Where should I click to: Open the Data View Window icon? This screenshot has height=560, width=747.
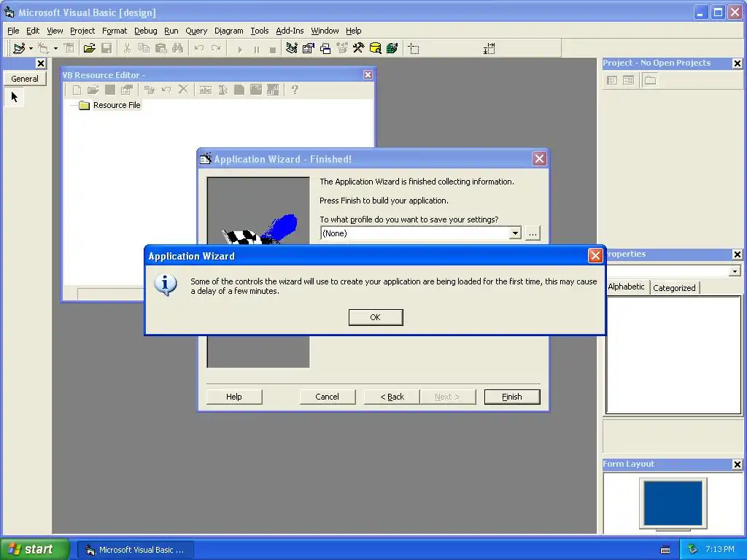(x=376, y=48)
